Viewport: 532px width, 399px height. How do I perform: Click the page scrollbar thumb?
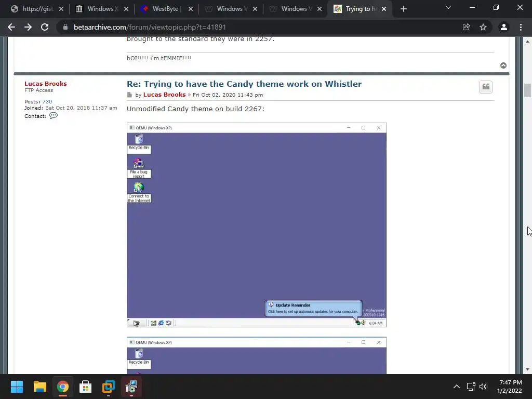coord(527,90)
